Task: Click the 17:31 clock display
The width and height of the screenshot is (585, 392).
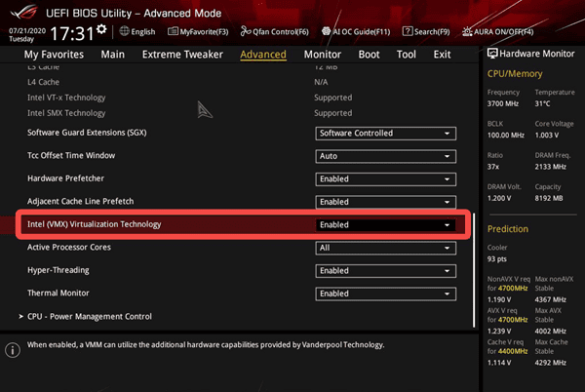Action: (x=72, y=34)
